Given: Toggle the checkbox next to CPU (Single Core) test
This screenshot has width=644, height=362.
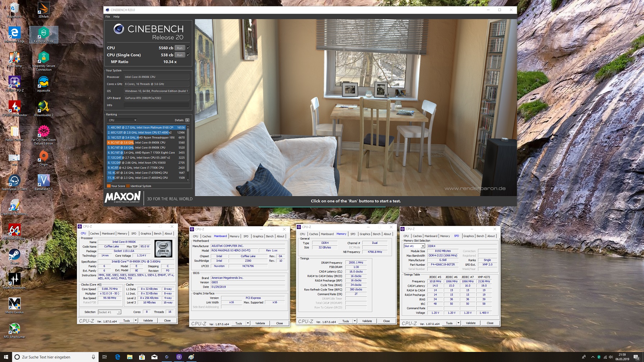Looking at the screenshot, I should (188, 55).
